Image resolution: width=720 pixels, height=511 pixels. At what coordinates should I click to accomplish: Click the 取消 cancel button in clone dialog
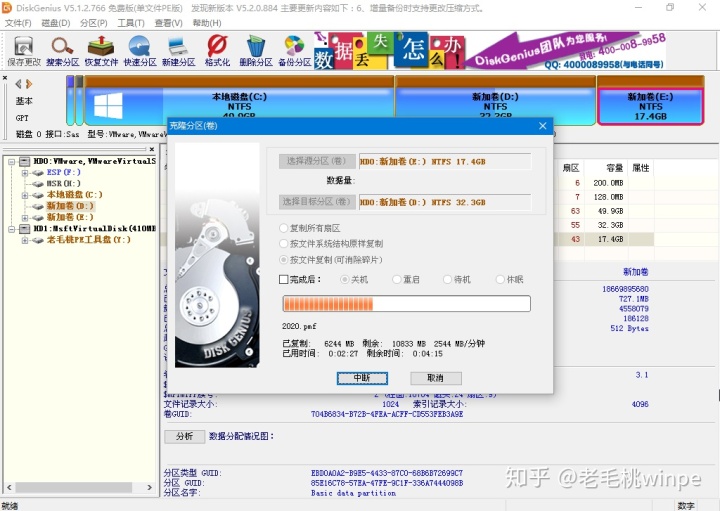[x=435, y=378]
